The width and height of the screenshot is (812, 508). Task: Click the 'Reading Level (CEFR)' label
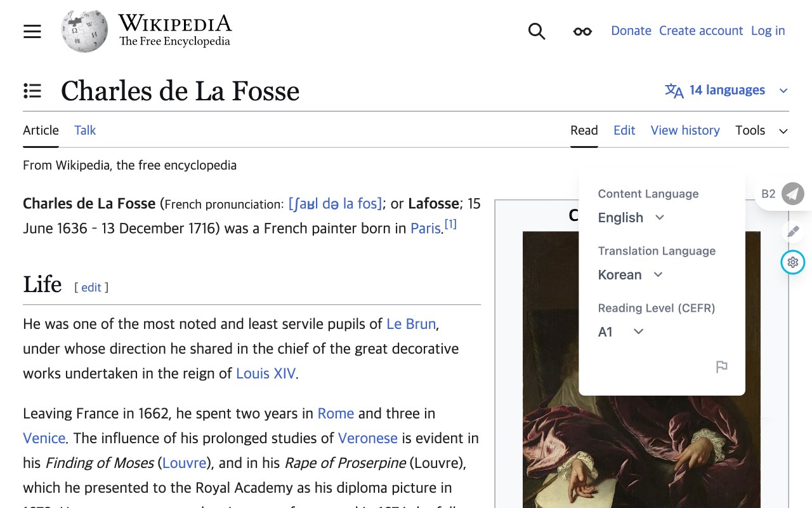[x=657, y=308]
